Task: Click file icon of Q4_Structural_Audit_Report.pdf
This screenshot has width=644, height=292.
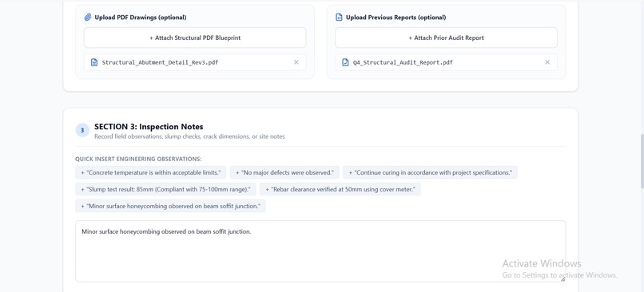Action: (x=345, y=62)
